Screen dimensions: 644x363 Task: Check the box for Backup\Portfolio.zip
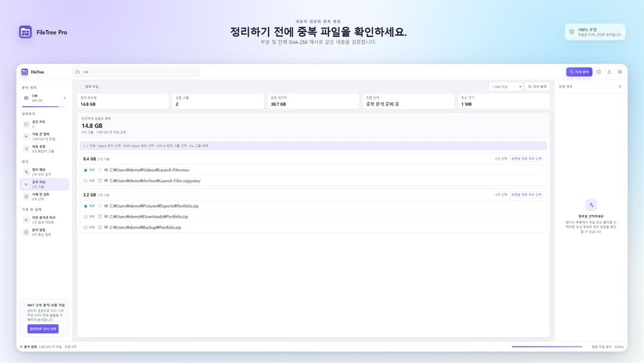(100, 227)
